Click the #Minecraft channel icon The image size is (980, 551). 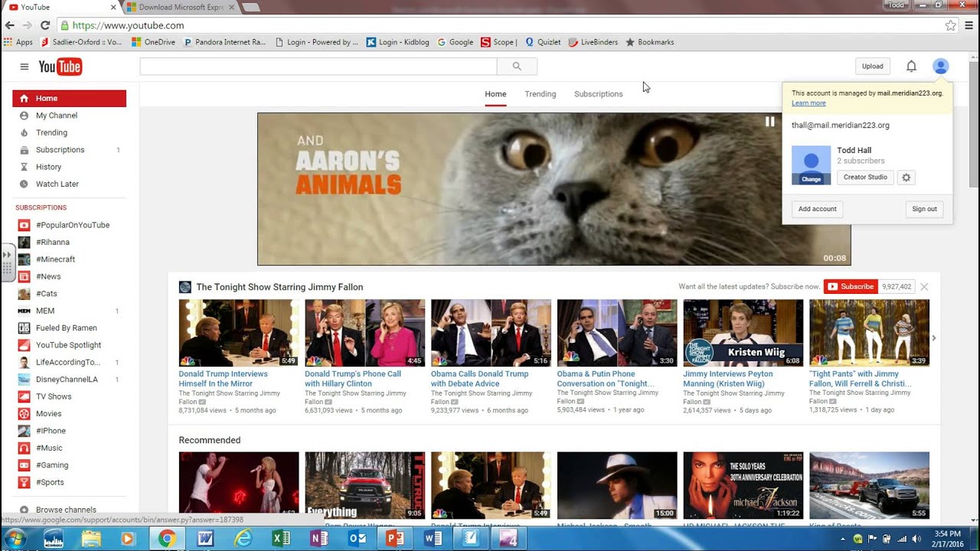coord(24,259)
